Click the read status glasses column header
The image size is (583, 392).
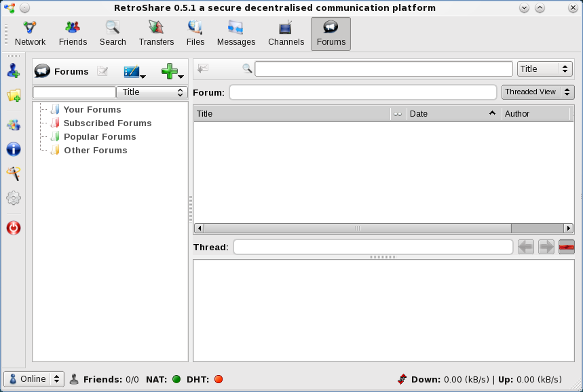pos(398,114)
